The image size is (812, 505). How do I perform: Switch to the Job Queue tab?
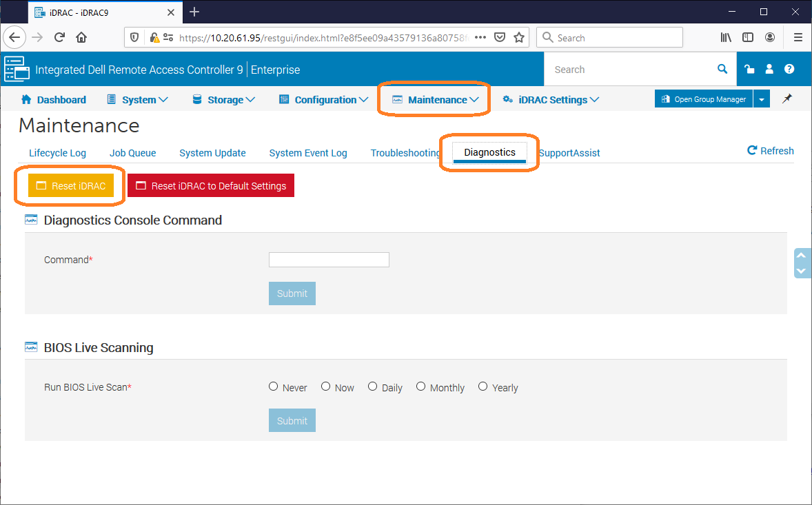click(132, 153)
